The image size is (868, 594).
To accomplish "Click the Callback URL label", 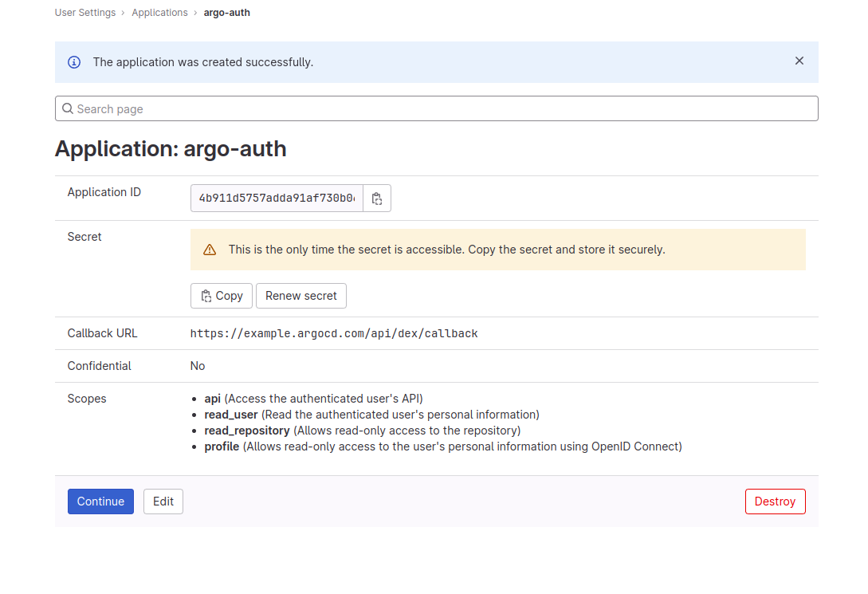I will click(x=102, y=333).
